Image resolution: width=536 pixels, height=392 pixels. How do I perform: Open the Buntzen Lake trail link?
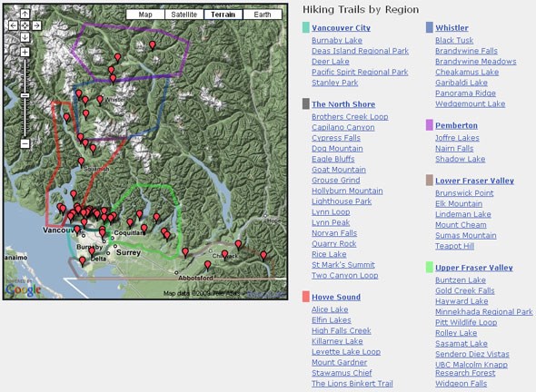461,280
